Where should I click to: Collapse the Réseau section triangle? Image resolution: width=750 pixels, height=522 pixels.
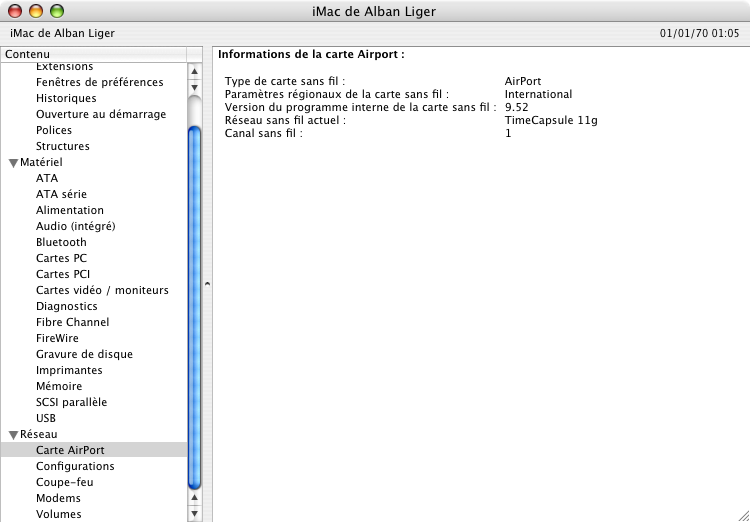click(13, 435)
